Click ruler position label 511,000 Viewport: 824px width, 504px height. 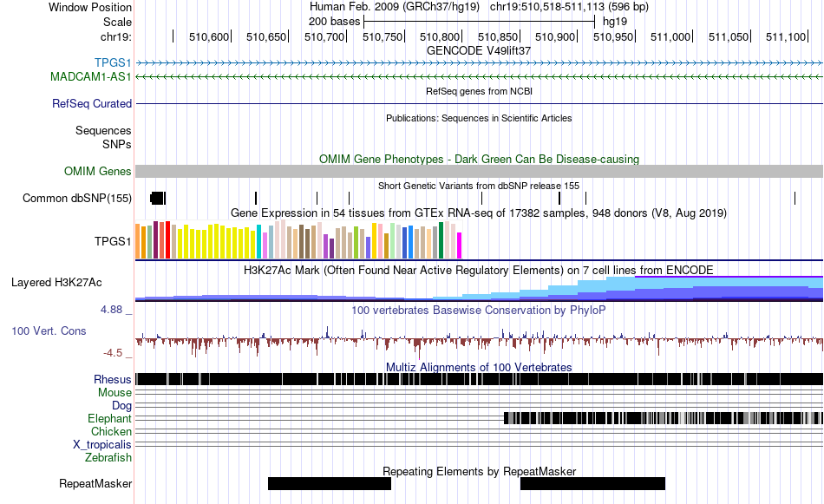pos(670,36)
